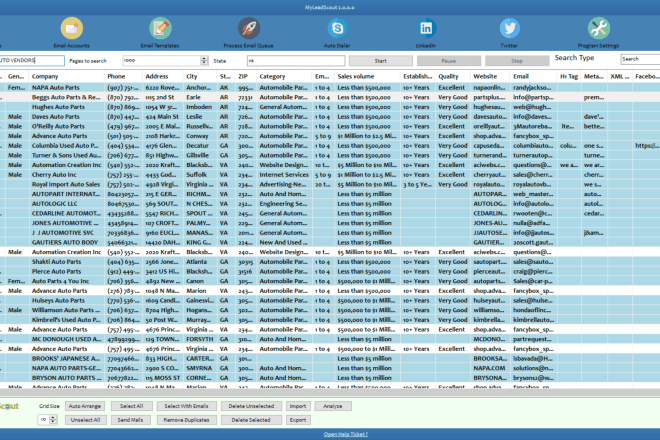Select the Royal Import Auto Sales row
The height and width of the screenshot is (440, 660).
330,184
